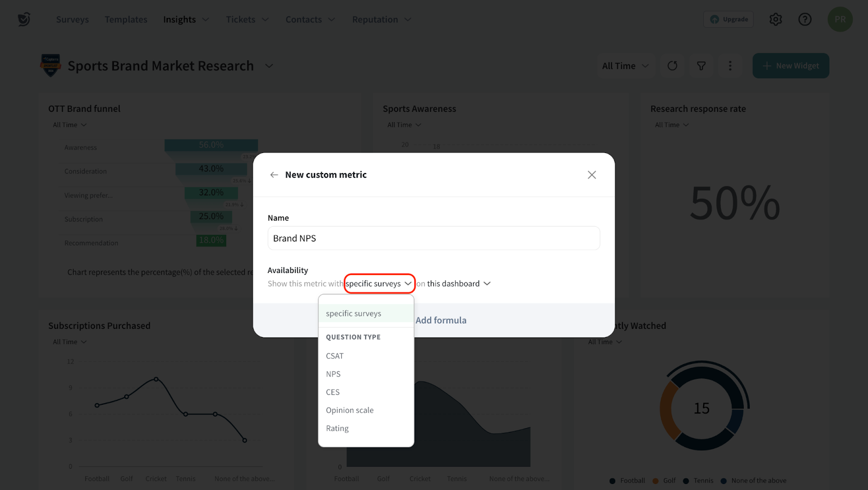Open the dashboard three-dot more options
The height and width of the screenshot is (490, 868).
tap(730, 66)
